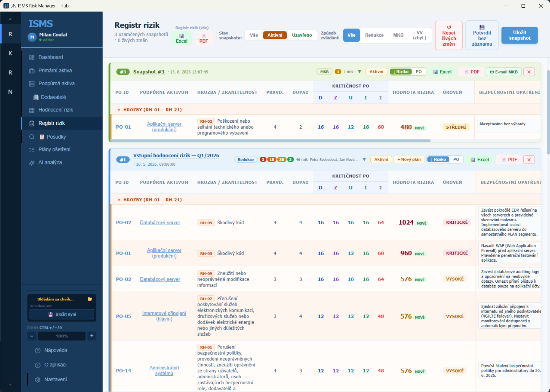Image resolution: width=550 pixels, height=392 pixels.
Task: Click the Akceptováno bez výhrady measure field
Action: coord(509,126)
